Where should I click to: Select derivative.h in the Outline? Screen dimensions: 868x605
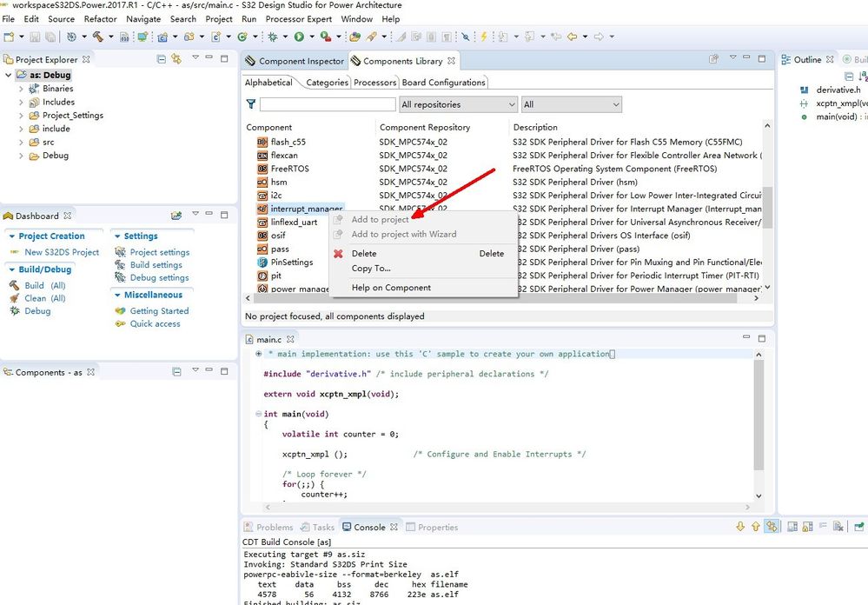click(838, 90)
